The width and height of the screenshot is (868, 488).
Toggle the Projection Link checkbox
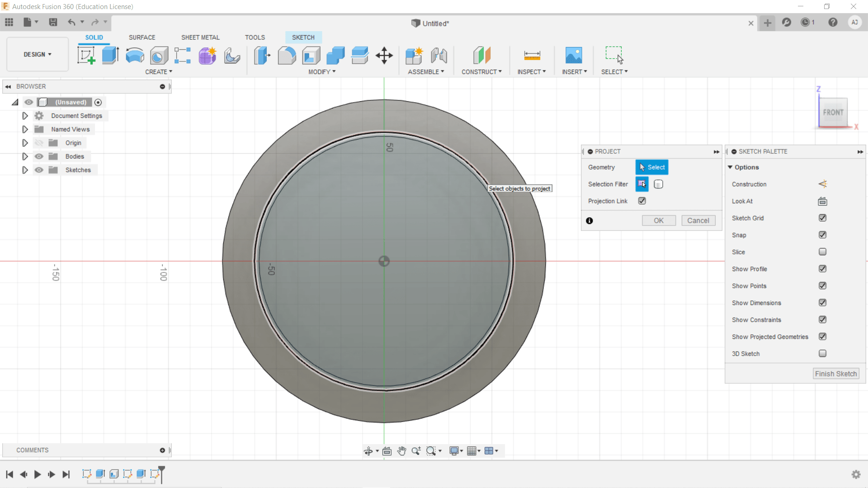click(x=642, y=201)
